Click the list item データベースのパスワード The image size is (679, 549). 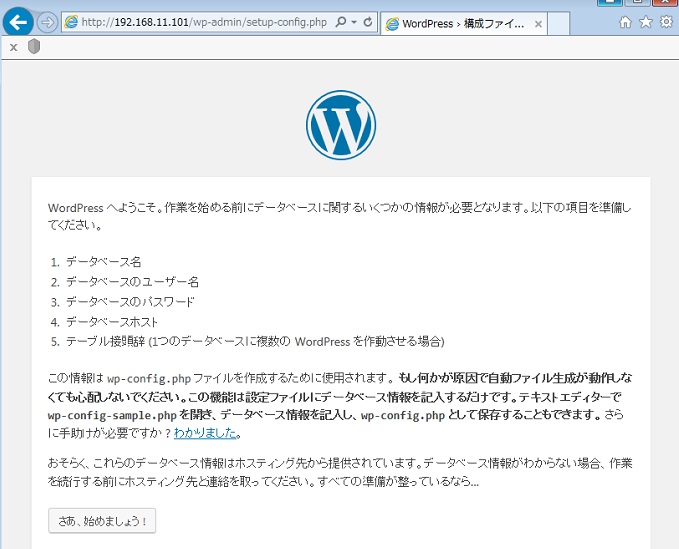[x=130, y=302]
